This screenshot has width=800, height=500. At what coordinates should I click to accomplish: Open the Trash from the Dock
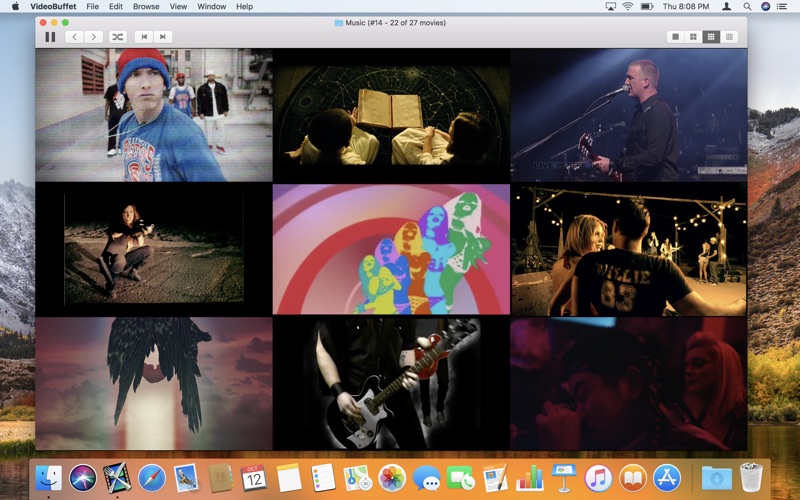751,478
